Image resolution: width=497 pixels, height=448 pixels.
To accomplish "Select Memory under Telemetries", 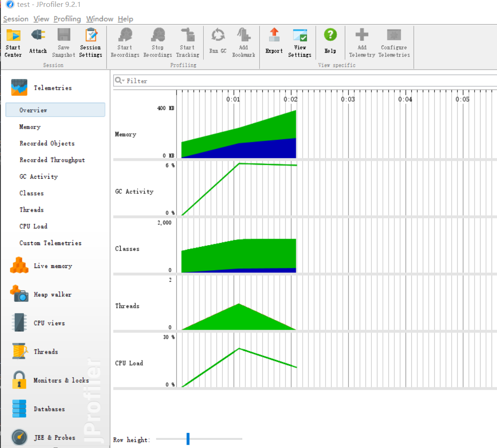I will point(30,126).
